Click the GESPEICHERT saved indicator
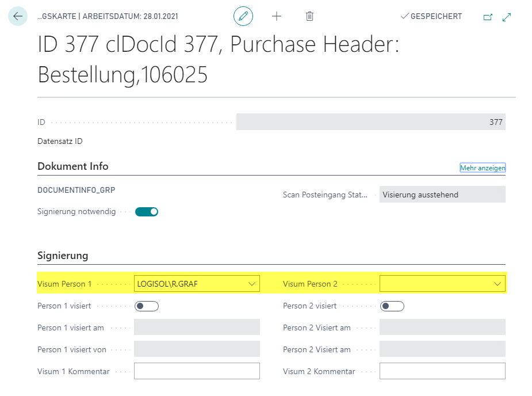The width and height of the screenshot is (532, 396). (x=431, y=16)
